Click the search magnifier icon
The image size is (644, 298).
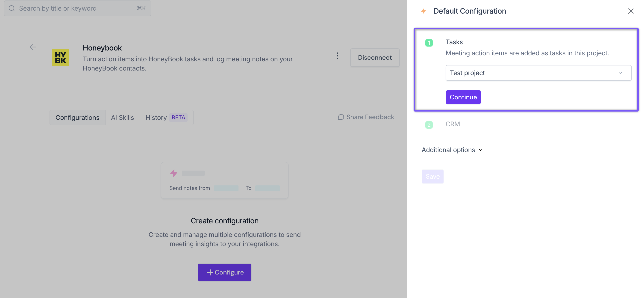click(12, 8)
